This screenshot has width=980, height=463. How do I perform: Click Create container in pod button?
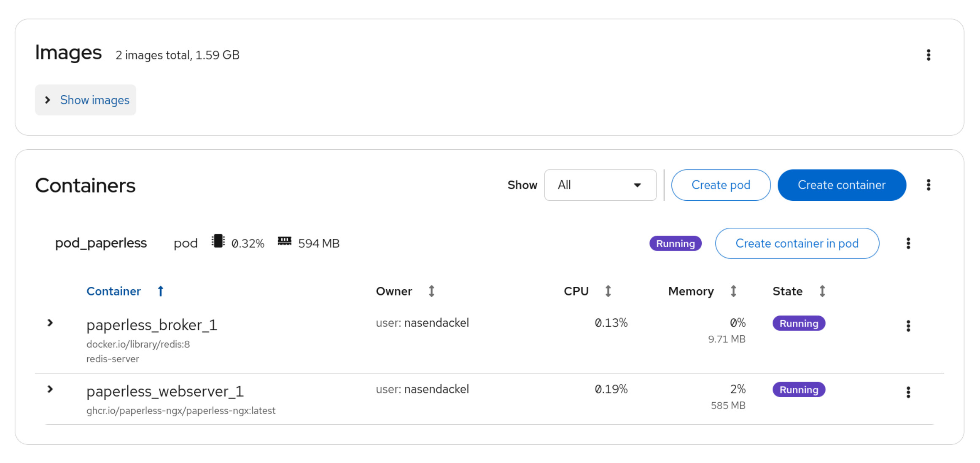(x=797, y=243)
